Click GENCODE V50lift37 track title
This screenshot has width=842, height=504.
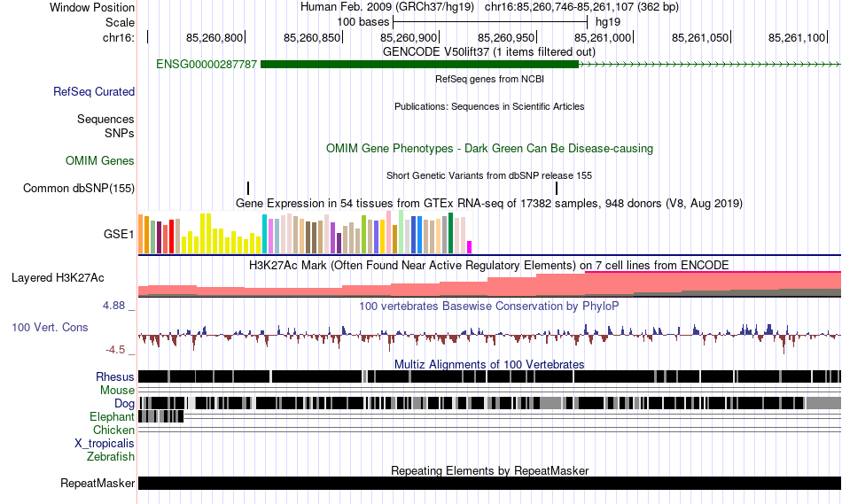point(489,52)
